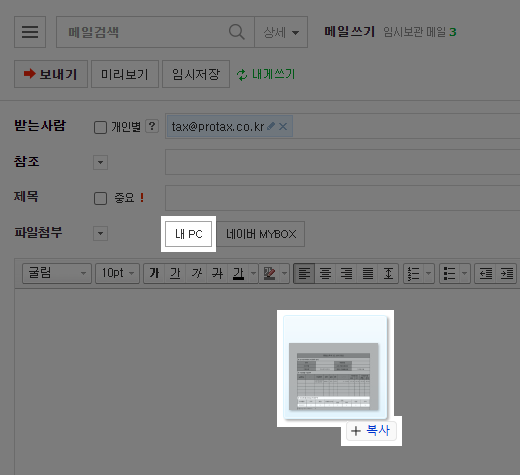Open line spacing option
This screenshot has width=520, height=475.
(x=388, y=273)
